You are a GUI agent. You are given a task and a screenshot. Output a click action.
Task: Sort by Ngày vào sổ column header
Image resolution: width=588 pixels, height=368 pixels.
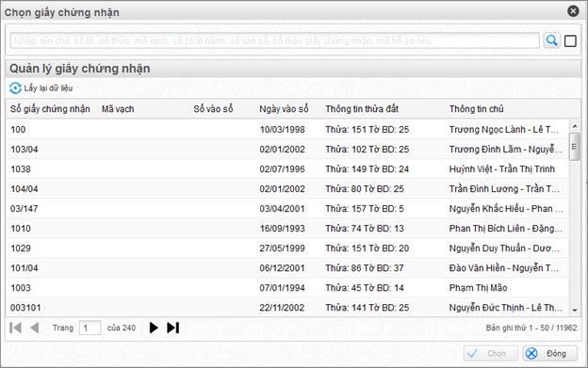[x=284, y=109]
